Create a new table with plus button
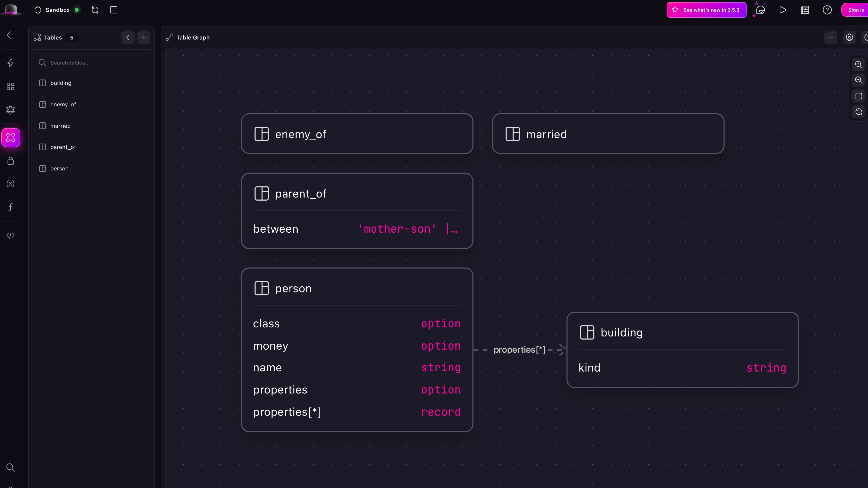Screen dimensions: 868x488 pos(144,37)
